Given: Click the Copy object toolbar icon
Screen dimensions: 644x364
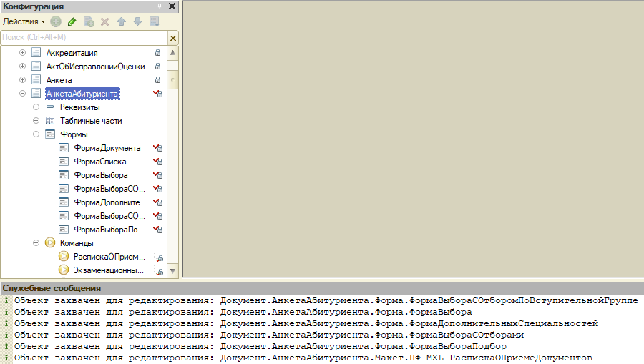Looking at the screenshot, I should pyautogui.click(x=89, y=21).
